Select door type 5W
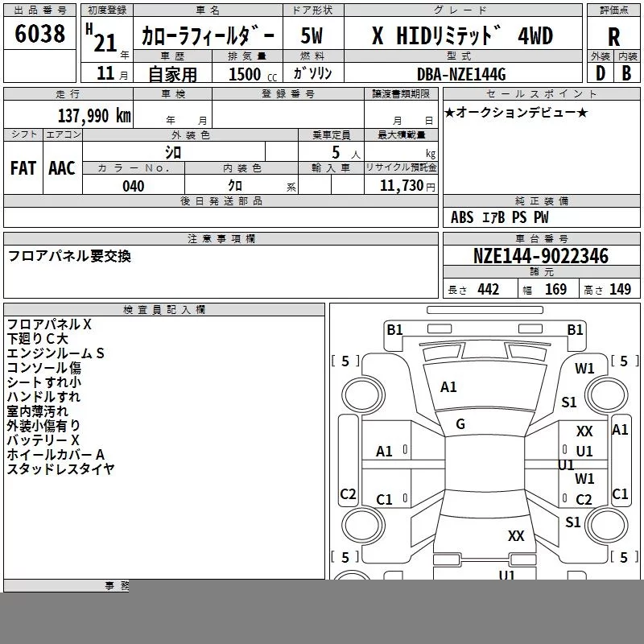Screen dimensions: 644x644 (x=312, y=35)
